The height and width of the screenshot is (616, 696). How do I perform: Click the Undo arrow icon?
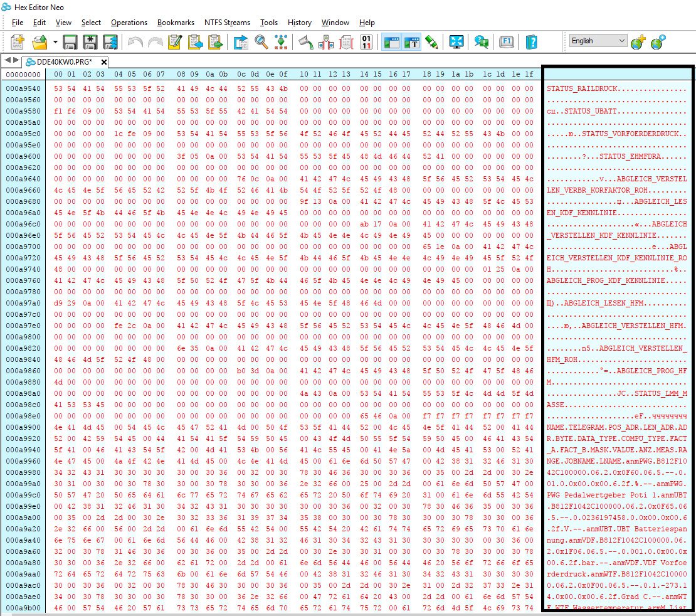click(135, 42)
